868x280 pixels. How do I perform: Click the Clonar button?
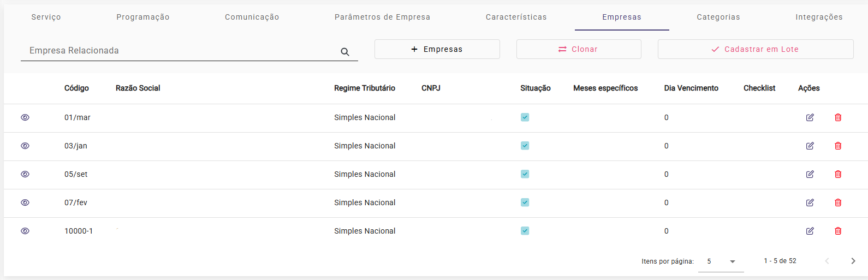[x=579, y=49]
